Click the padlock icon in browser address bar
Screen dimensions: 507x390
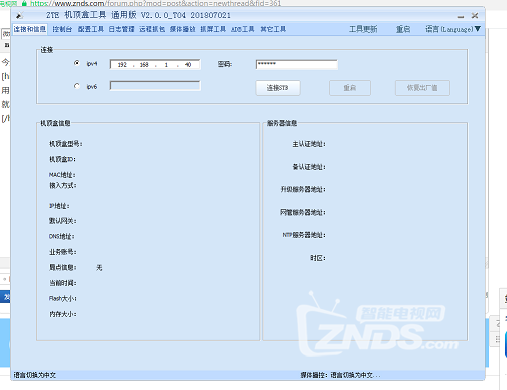click(24, 3)
